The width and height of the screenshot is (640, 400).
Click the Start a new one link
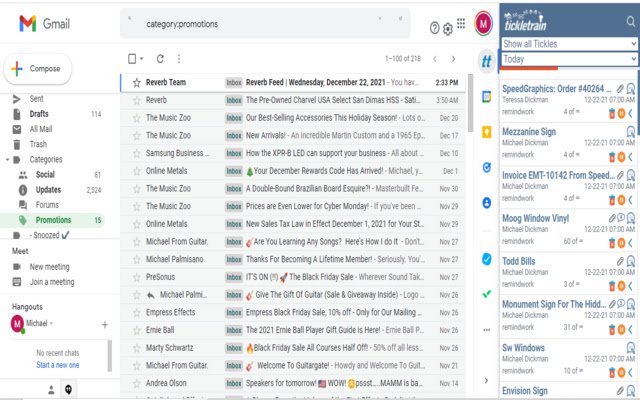click(59, 365)
